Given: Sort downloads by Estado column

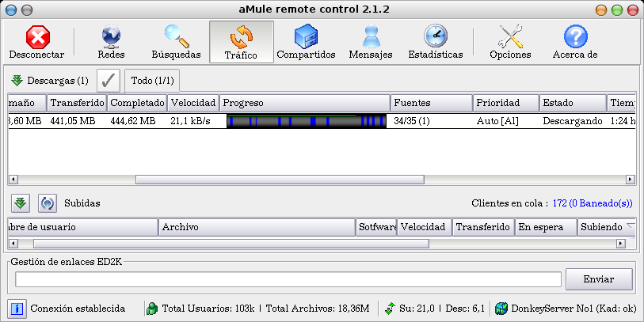Looking at the screenshot, I should click(x=573, y=103).
